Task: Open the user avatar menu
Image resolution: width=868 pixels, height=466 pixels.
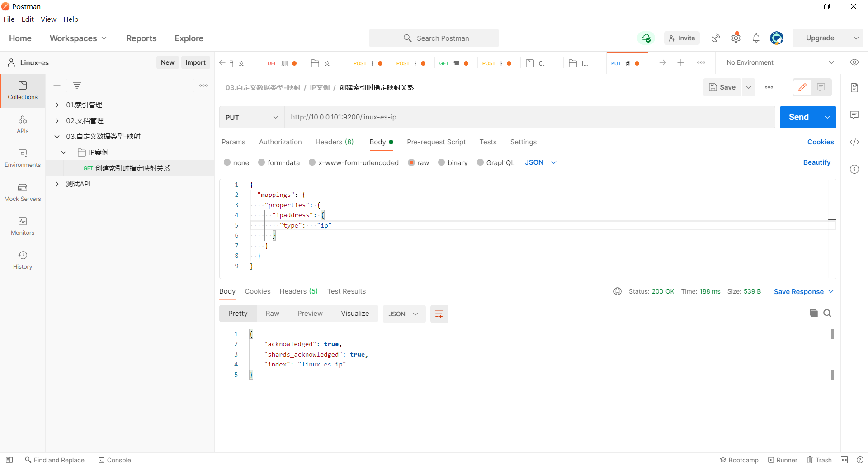Action: tap(777, 38)
